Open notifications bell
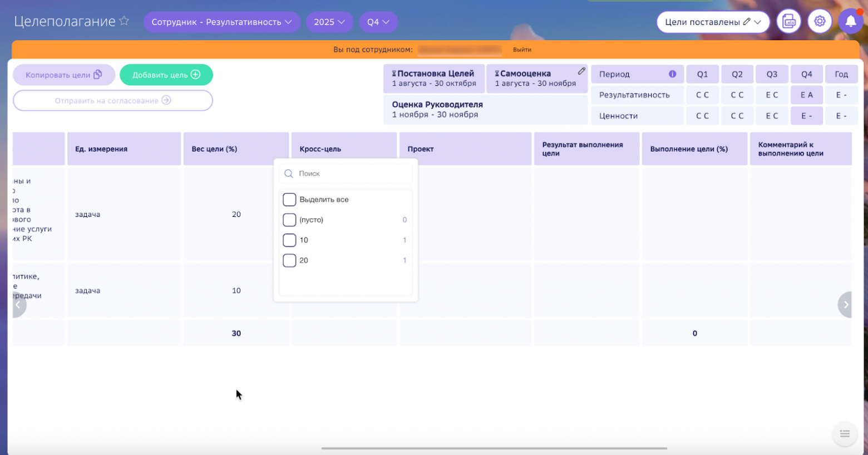This screenshot has width=868, height=455. click(x=850, y=22)
